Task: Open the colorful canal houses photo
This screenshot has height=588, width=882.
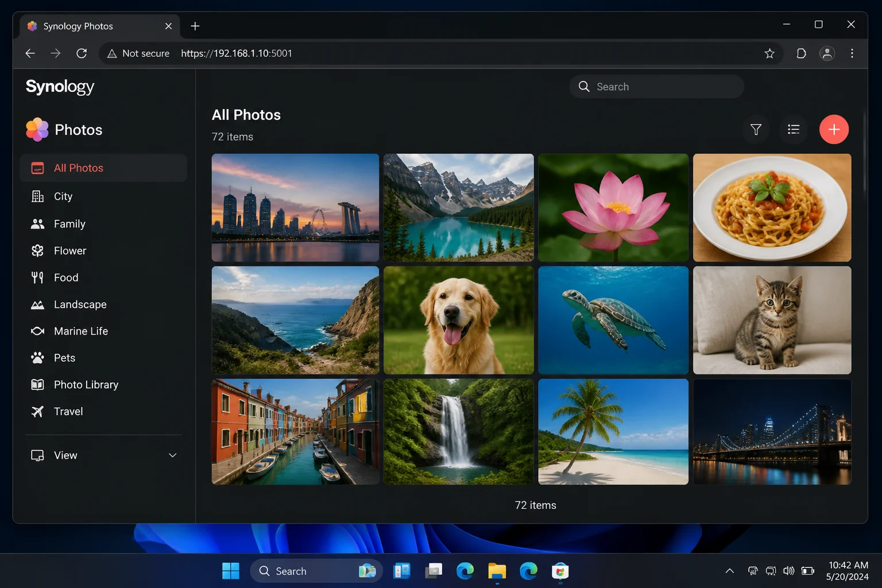Action: pos(295,431)
